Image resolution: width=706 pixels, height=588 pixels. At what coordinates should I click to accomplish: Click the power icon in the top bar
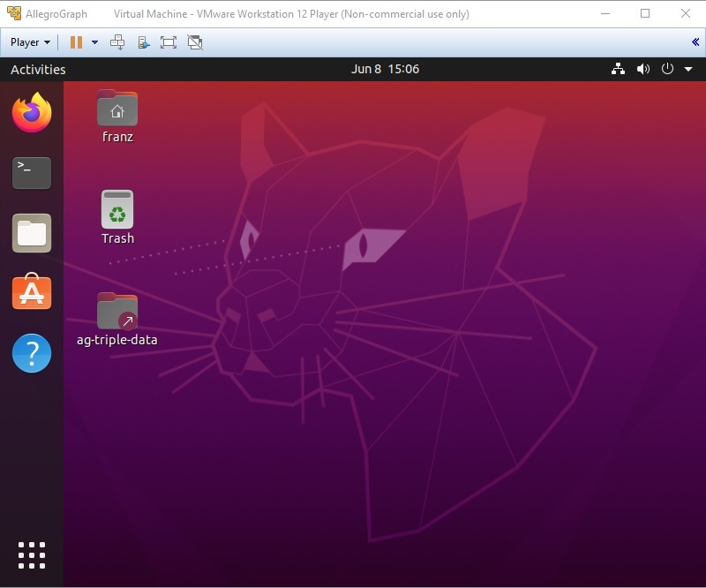point(666,69)
